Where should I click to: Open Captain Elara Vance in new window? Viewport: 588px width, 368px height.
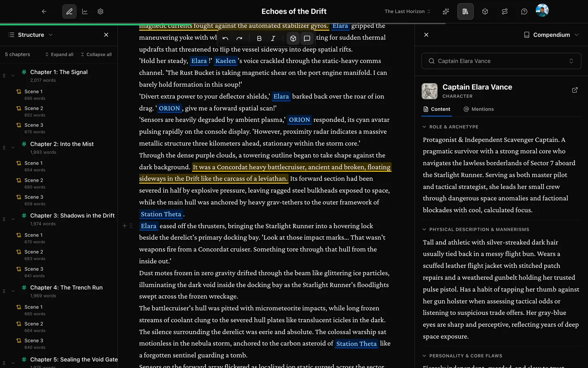pyautogui.click(x=575, y=90)
